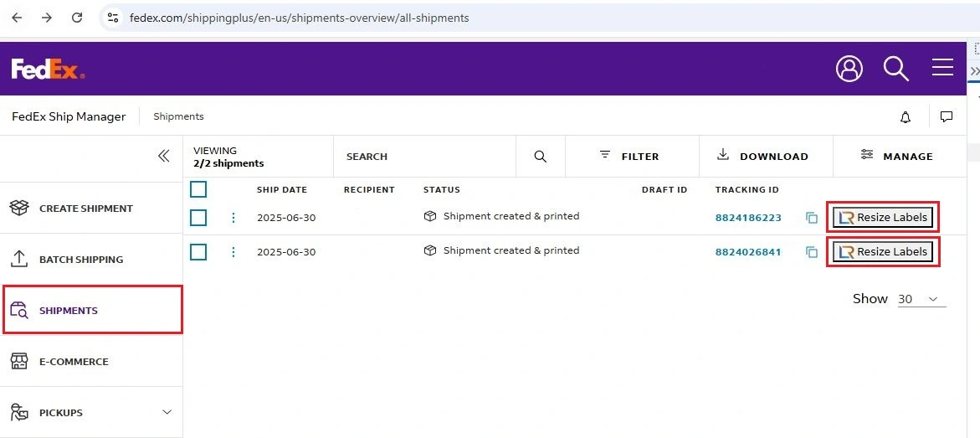Click the header magnifying glass search icon
The height and width of the screenshot is (438, 980).
pyautogui.click(x=895, y=69)
